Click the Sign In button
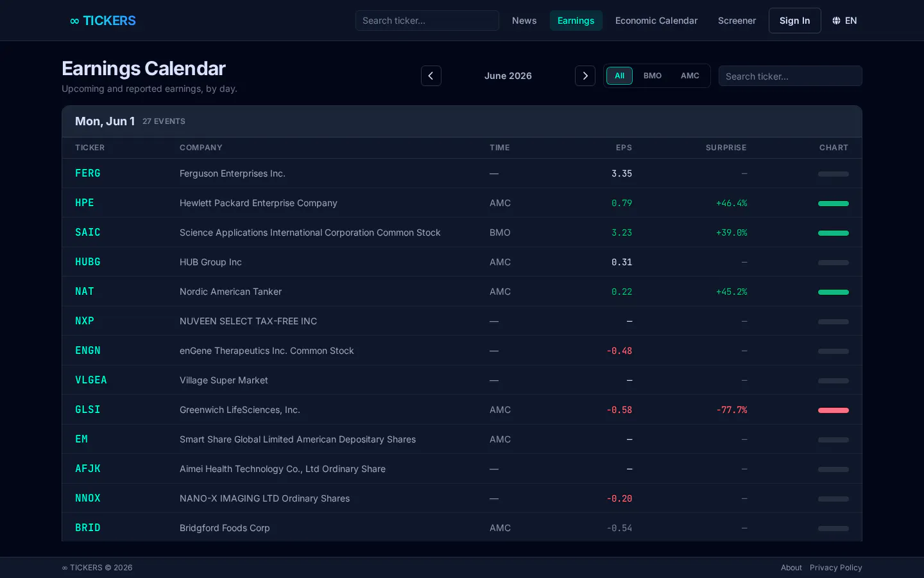This screenshot has width=924, height=578. 794,21
